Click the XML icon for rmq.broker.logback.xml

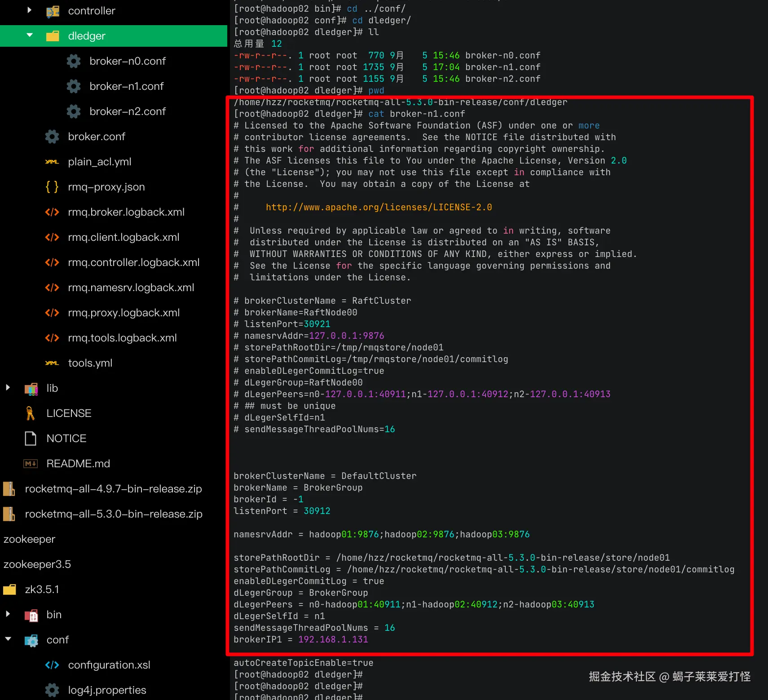click(52, 212)
